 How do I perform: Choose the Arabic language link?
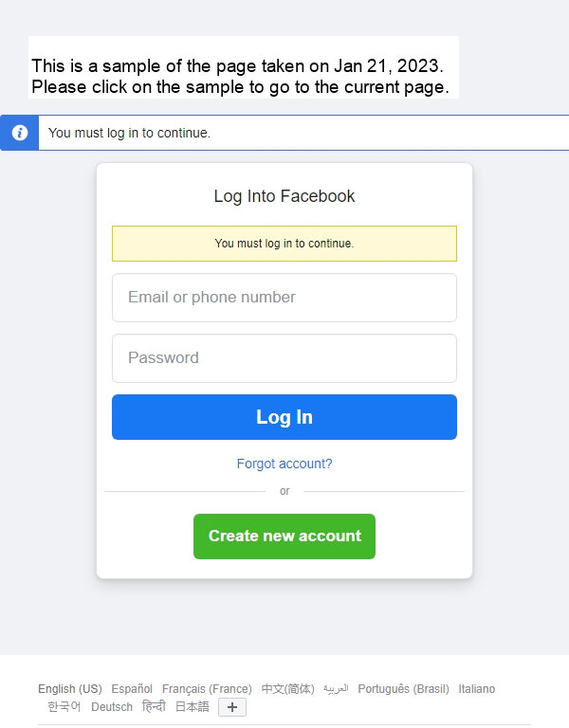pos(336,688)
